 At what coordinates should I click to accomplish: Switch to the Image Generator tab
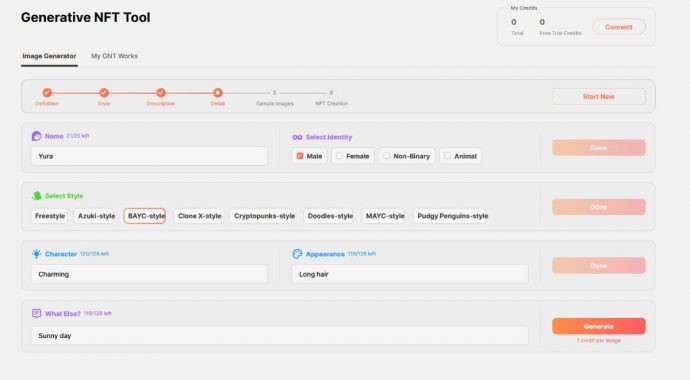pos(49,56)
